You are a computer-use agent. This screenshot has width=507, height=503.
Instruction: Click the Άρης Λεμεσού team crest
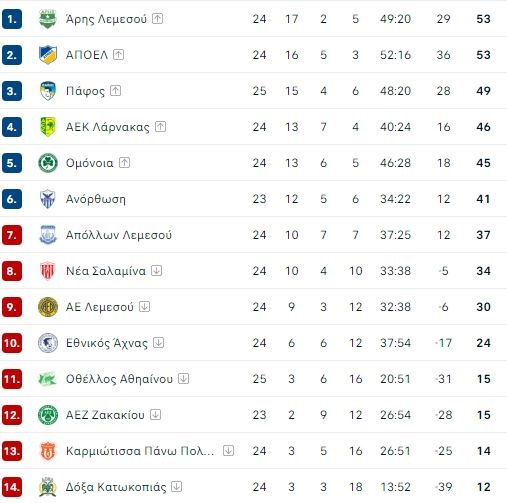click(48, 19)
